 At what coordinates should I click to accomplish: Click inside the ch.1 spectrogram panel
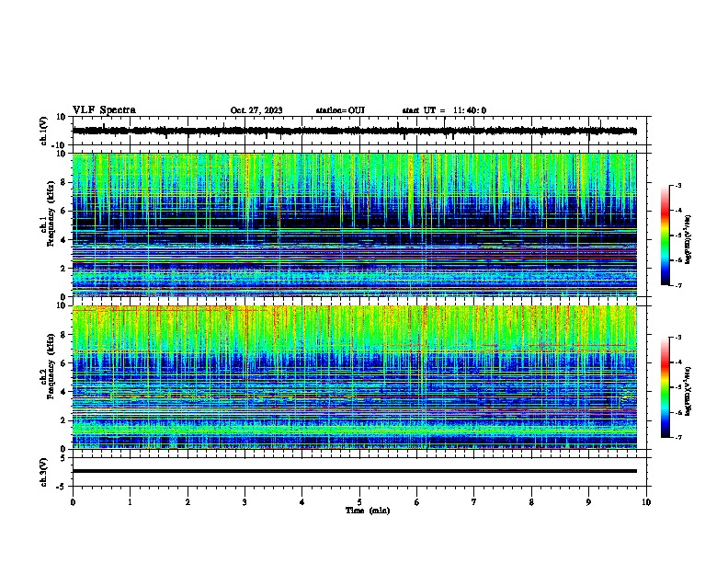click(354, 224)
